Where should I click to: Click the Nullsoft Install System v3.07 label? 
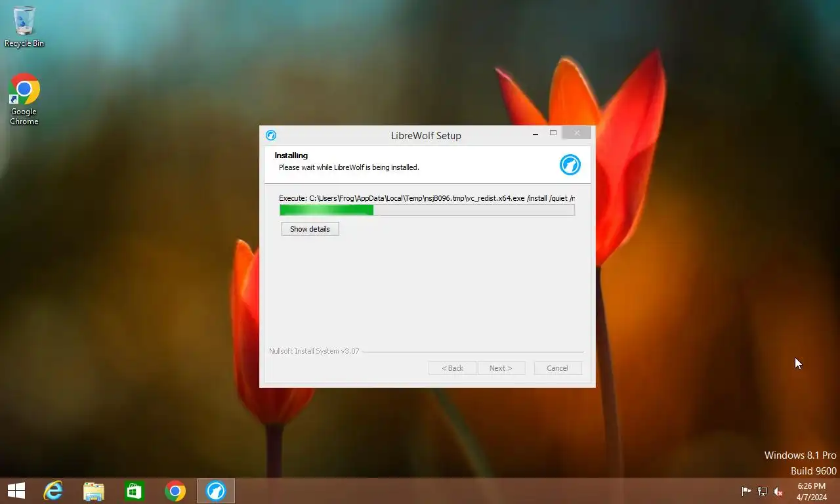coord(314,351)
